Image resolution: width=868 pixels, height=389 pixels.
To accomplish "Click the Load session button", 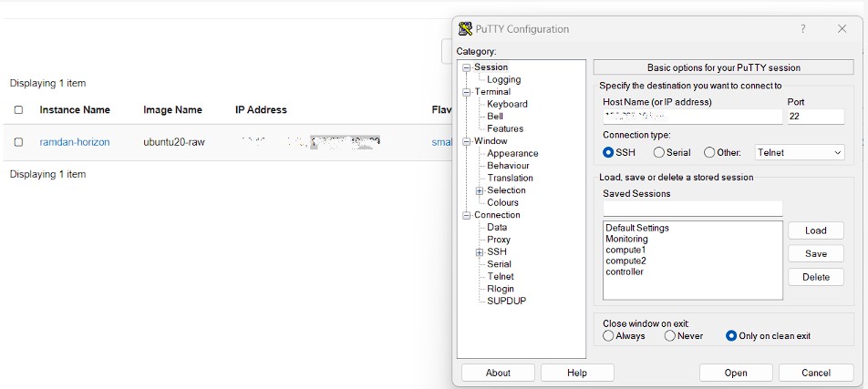I will (816, 230).
